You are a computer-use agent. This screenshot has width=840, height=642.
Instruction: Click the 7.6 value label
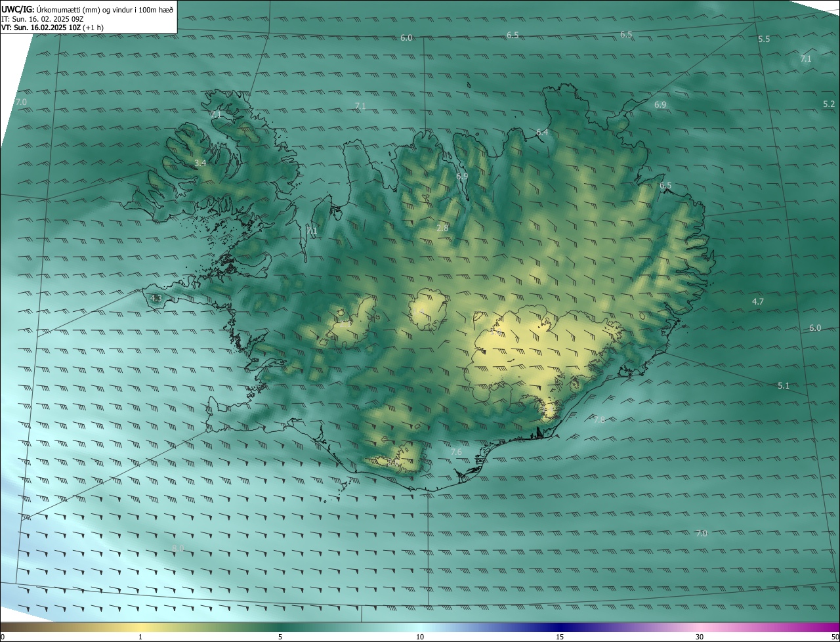[x=456, y=452]
